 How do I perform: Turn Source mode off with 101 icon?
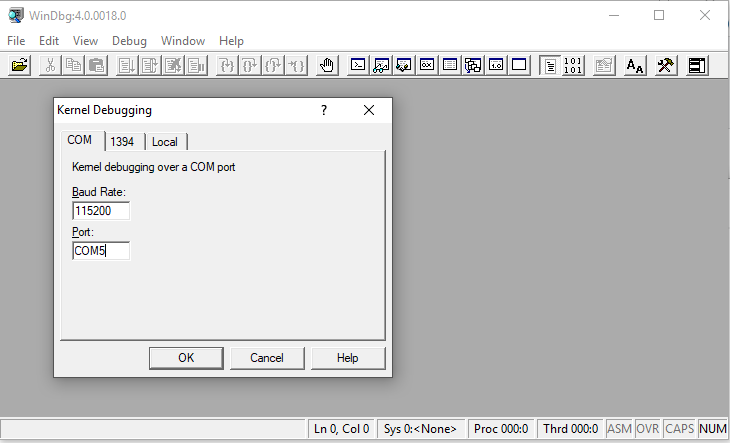[x=573, y=65]
